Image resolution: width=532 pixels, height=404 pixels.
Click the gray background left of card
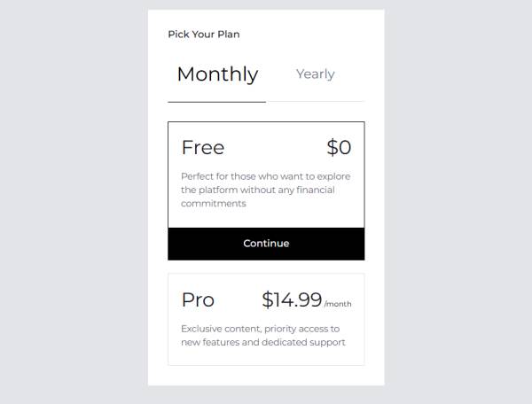tap(71, 202)
